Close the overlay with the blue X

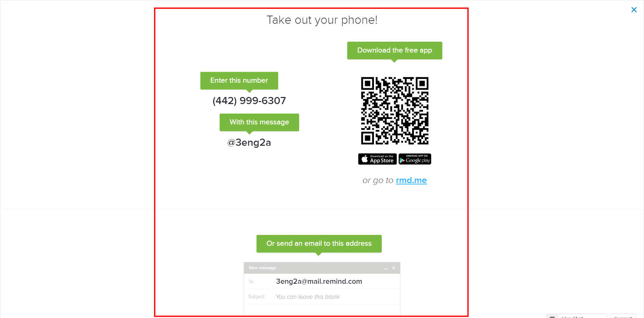pos(634,10)
